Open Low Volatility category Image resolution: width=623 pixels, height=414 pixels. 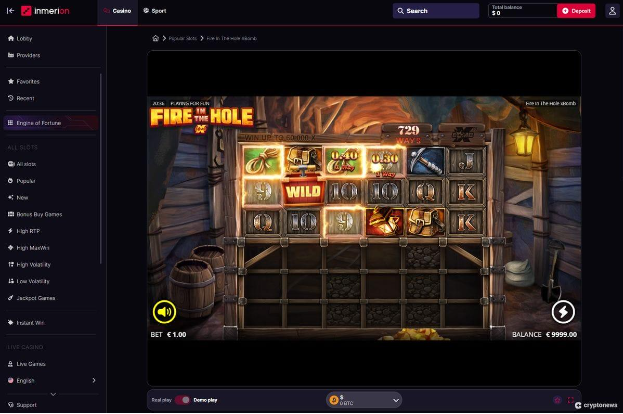(29, 281)
